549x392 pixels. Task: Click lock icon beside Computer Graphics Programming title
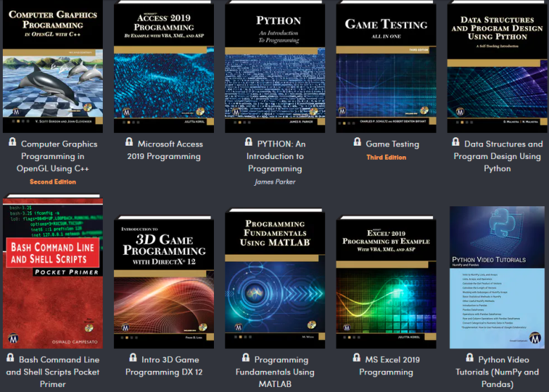tap(12, 141)
